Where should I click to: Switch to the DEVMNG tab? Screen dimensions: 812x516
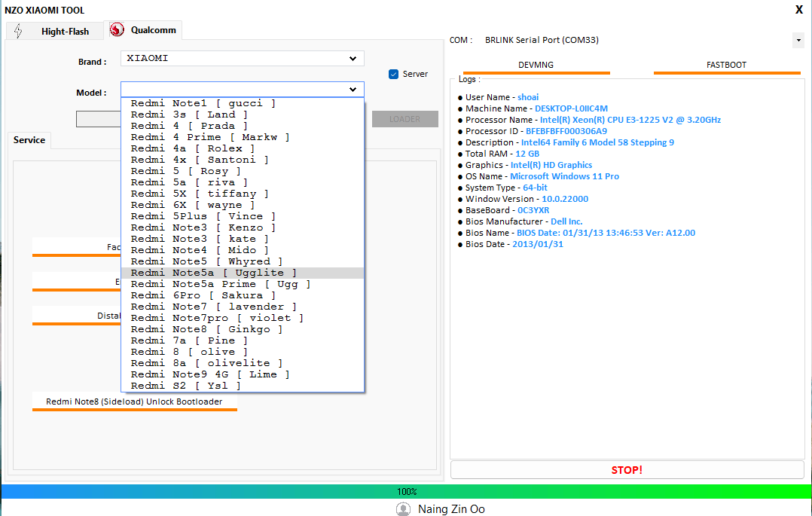click(x=536, y=65)
